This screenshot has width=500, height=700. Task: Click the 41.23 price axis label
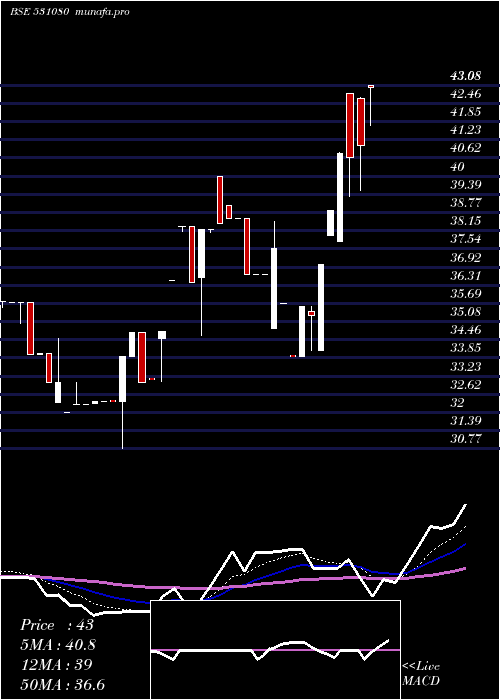click(466, 130)
